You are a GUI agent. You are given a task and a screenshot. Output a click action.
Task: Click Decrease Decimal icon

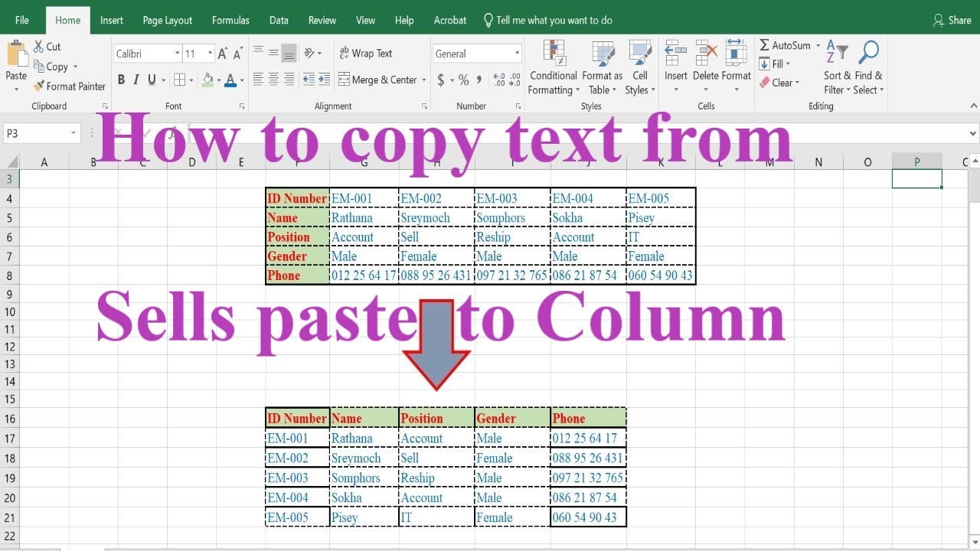pos(514,80)
